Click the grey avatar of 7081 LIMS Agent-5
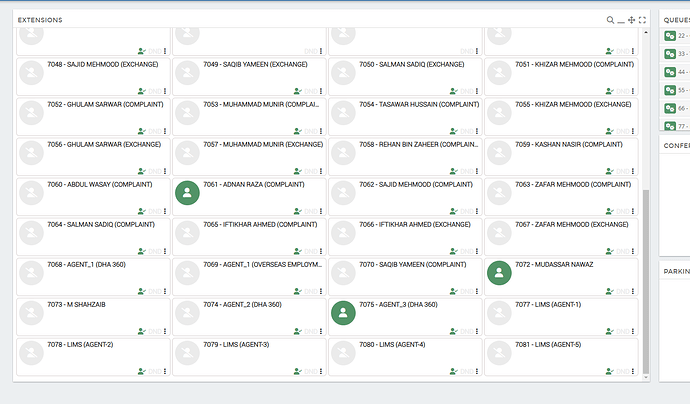 (x=499, y=353)
